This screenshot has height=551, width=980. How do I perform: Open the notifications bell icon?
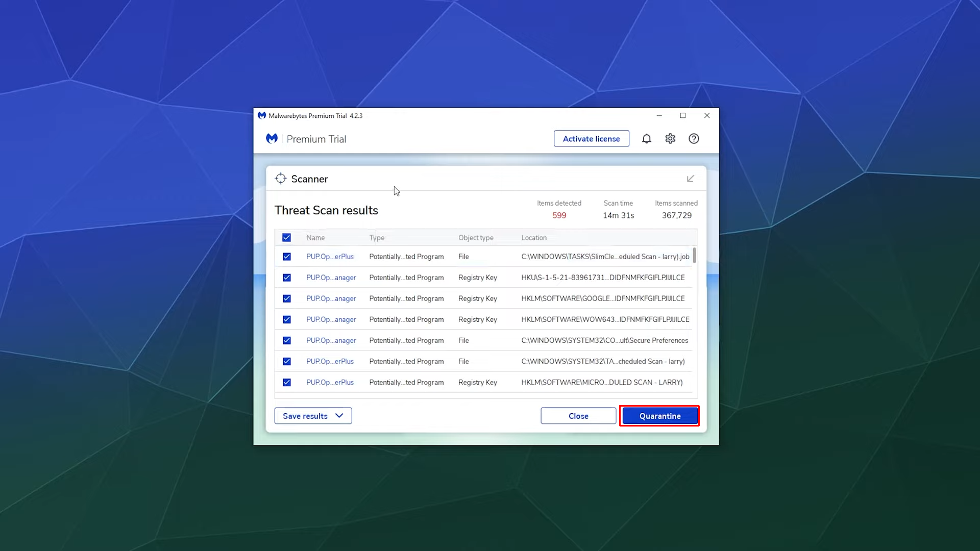coord(646,139)
